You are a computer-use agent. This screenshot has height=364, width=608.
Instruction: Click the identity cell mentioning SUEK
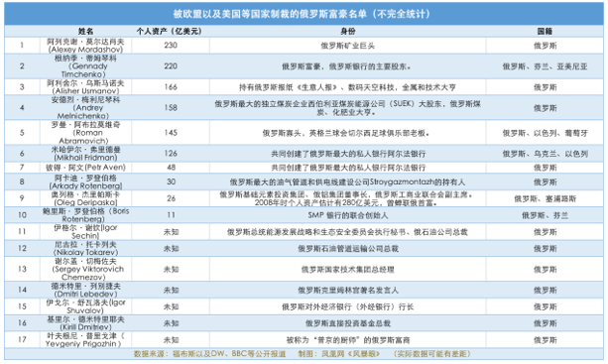coord(347,108)
